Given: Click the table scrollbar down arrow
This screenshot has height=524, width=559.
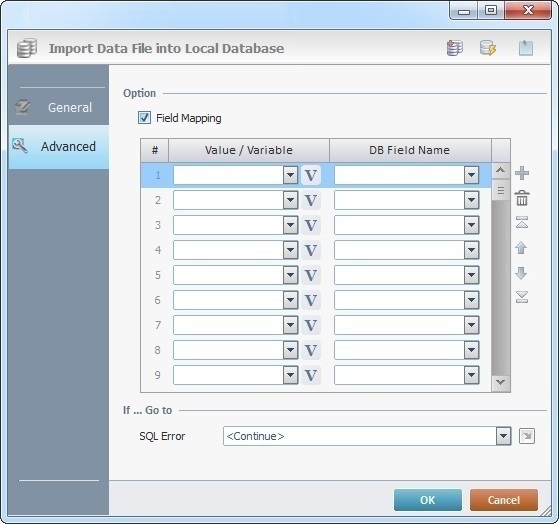Looking at the screenshot, I should click(x=500, y=382).
